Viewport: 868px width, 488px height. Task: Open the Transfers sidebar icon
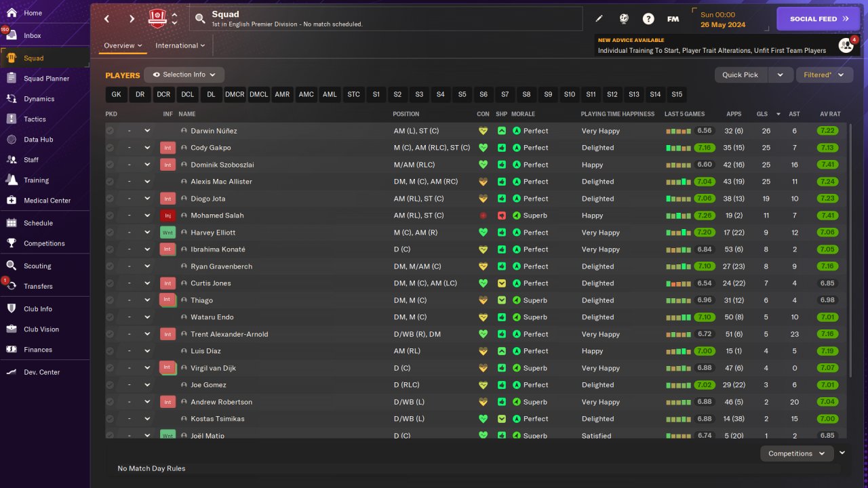coord(12,286)
